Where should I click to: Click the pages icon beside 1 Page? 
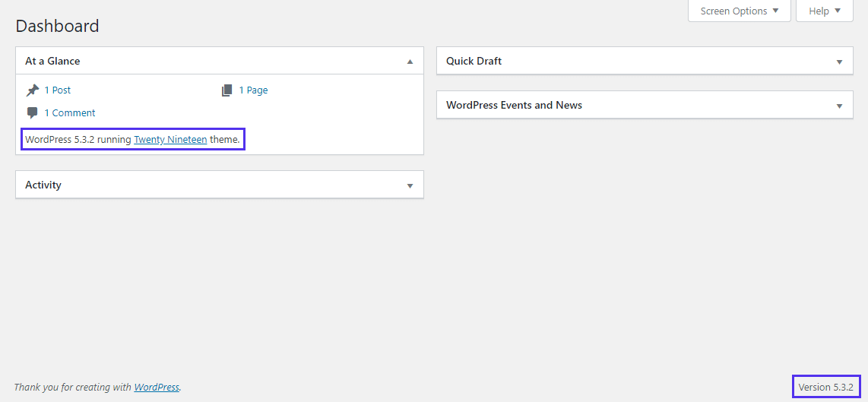[227, 90]
